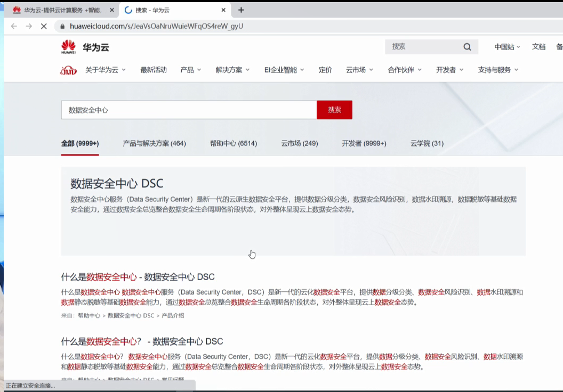Open the 中国站 region selector
The height and width of the screenshot is (392, 563).
[x=507, y=47]
